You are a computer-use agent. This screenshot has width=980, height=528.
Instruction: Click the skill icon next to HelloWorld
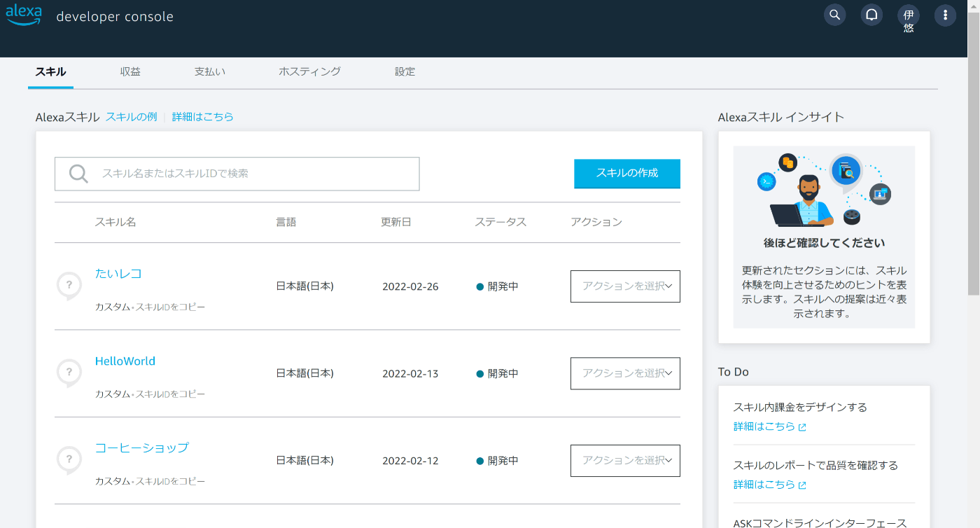tap(69, 373)
